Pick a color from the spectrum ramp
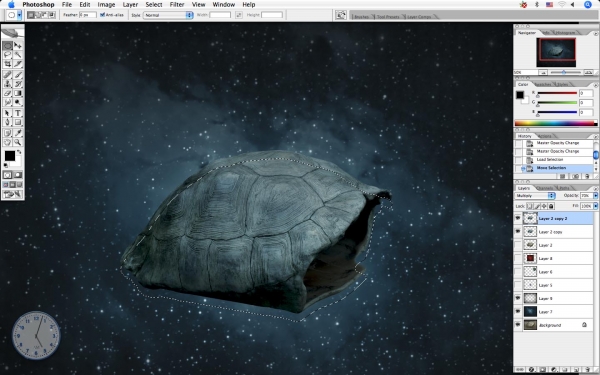600x375 pixels. pos(556,123)
